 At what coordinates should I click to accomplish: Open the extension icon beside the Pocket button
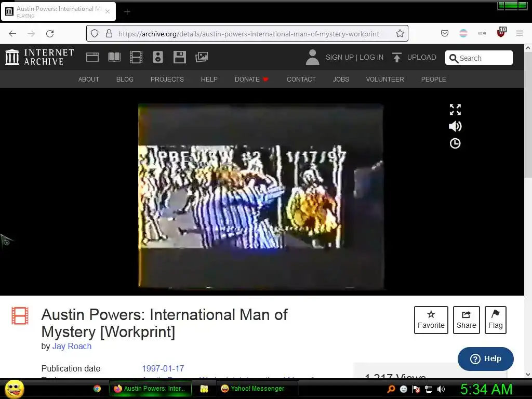pyautogui.click(x=463, y=33)
